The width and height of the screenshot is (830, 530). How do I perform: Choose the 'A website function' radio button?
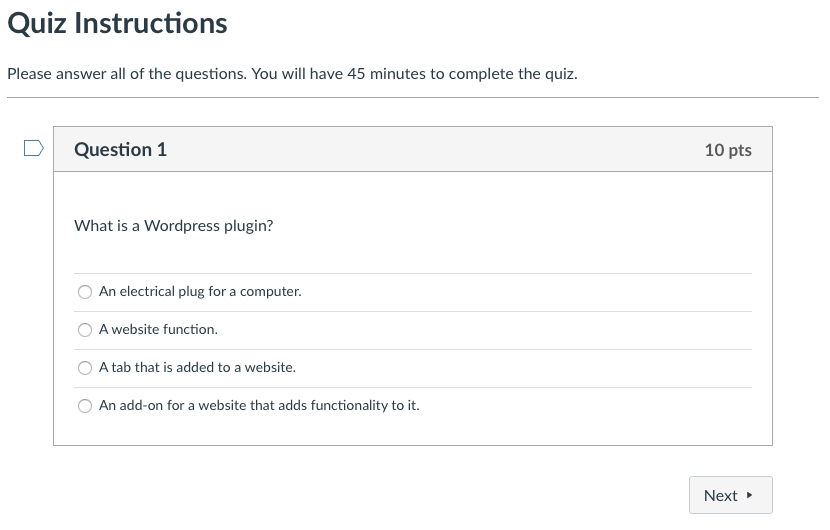[85, 330]
